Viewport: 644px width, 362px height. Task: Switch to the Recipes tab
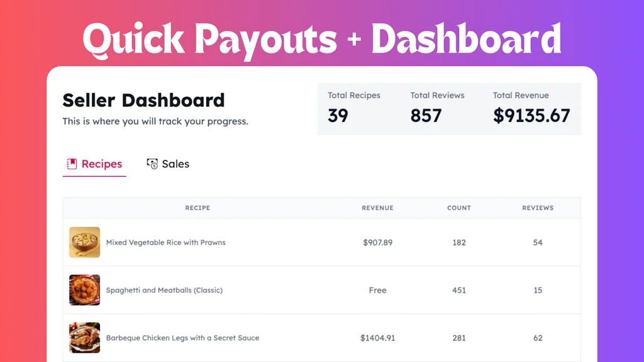click(101, 164)
